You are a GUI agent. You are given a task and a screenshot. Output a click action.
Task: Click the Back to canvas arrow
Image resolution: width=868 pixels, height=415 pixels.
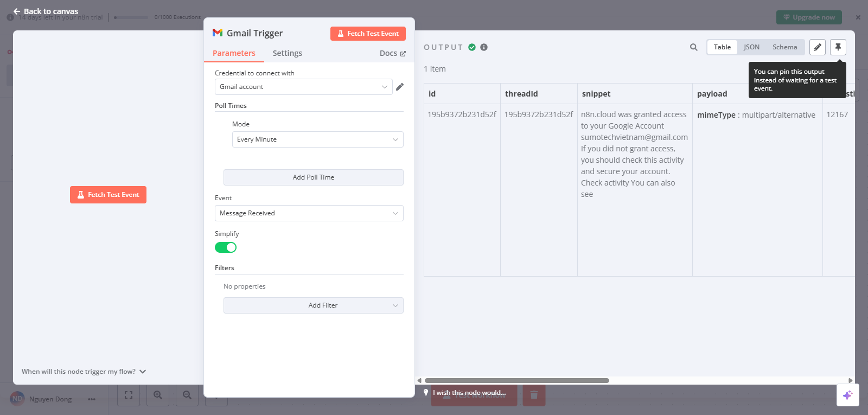[17, 11]
